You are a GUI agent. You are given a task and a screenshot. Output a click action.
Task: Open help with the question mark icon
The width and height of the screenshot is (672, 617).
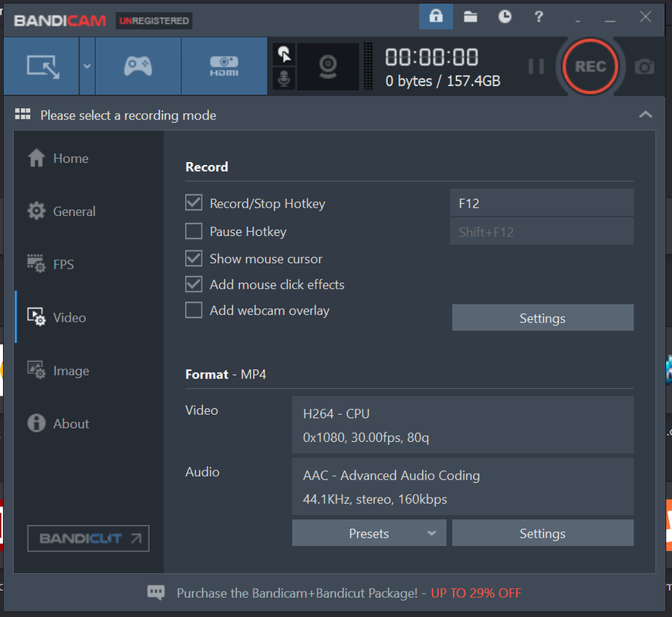pyautogui.click(x=539, y=17)
